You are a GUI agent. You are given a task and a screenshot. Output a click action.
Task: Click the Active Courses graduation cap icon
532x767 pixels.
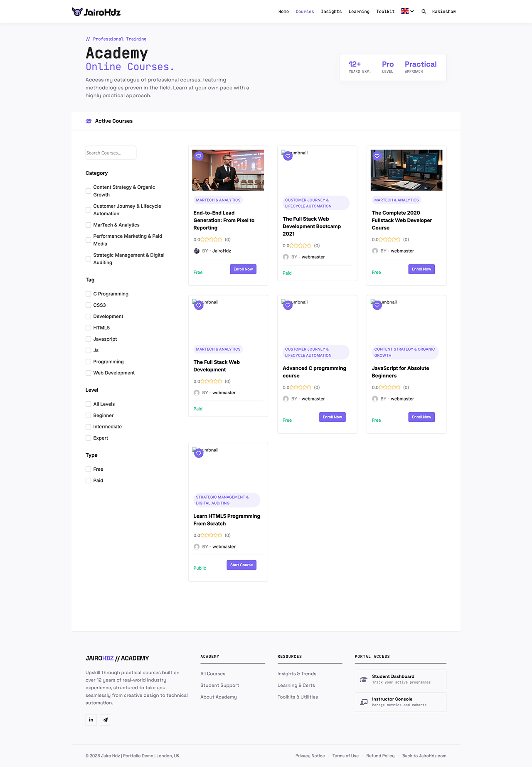pyautogui.click(x=89, y=121)
